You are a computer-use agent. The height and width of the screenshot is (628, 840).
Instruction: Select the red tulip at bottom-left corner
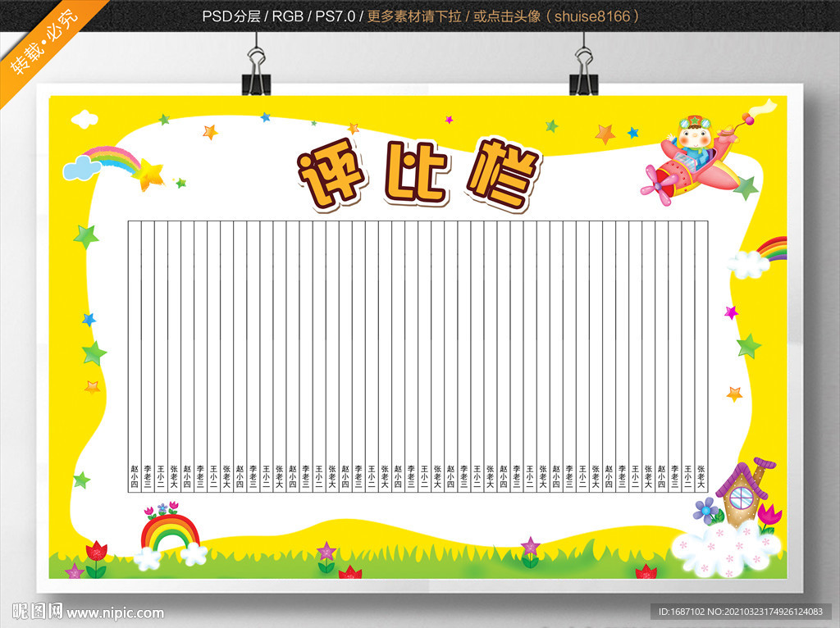click(x=97, y=559)
